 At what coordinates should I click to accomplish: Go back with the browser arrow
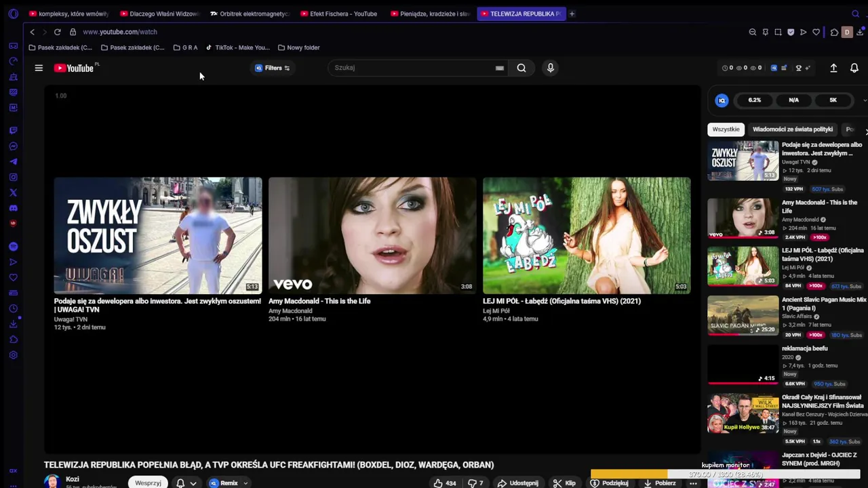[32, 32]
